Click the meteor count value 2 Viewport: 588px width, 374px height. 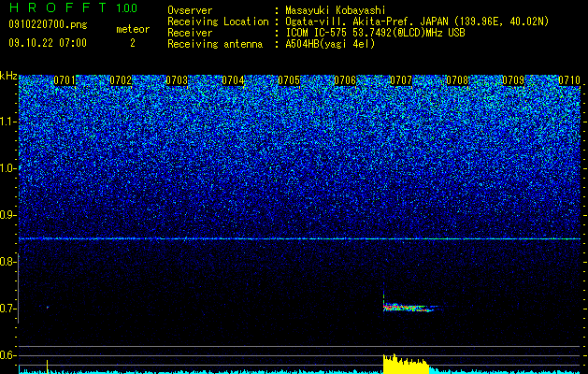click(133, 43)
